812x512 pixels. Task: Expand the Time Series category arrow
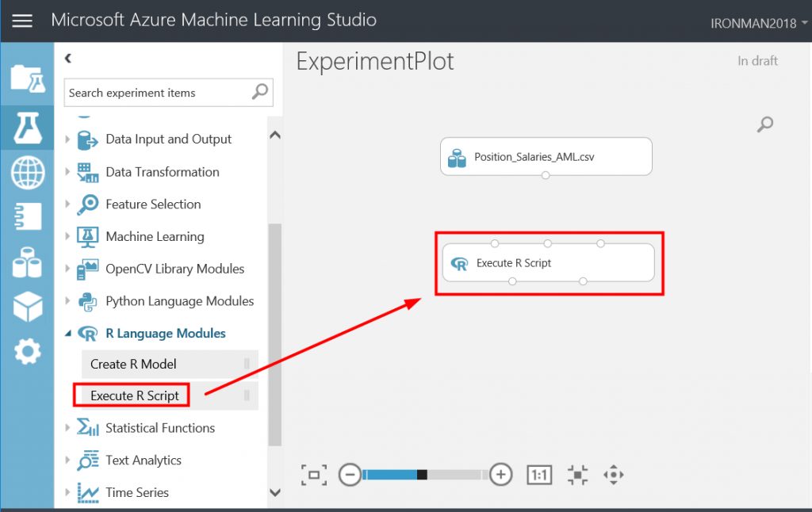coord(67,492)
